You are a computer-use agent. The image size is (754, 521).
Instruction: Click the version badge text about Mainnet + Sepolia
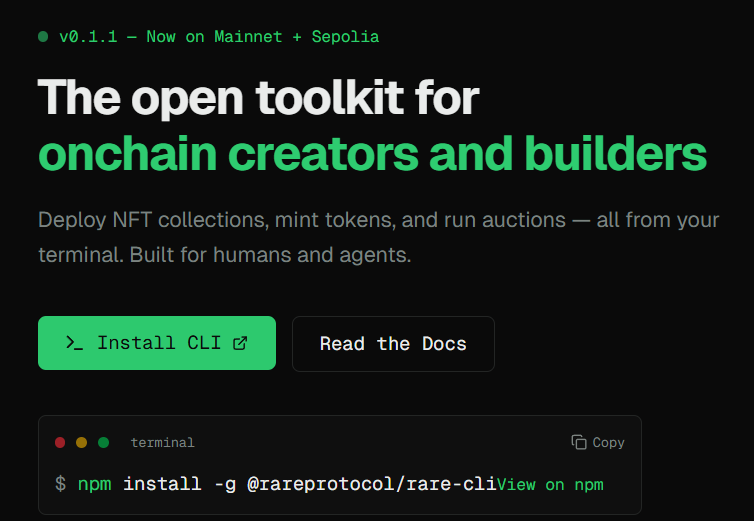pyautogui.click(x=219, y=37)
